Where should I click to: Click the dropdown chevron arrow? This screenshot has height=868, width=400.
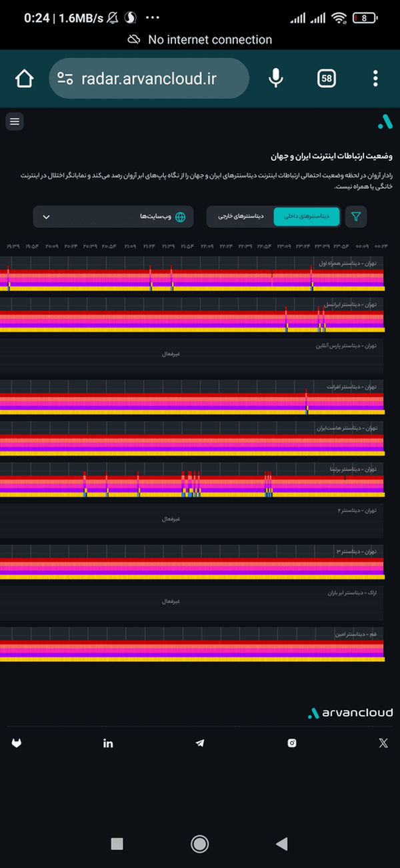pos(46,217)
